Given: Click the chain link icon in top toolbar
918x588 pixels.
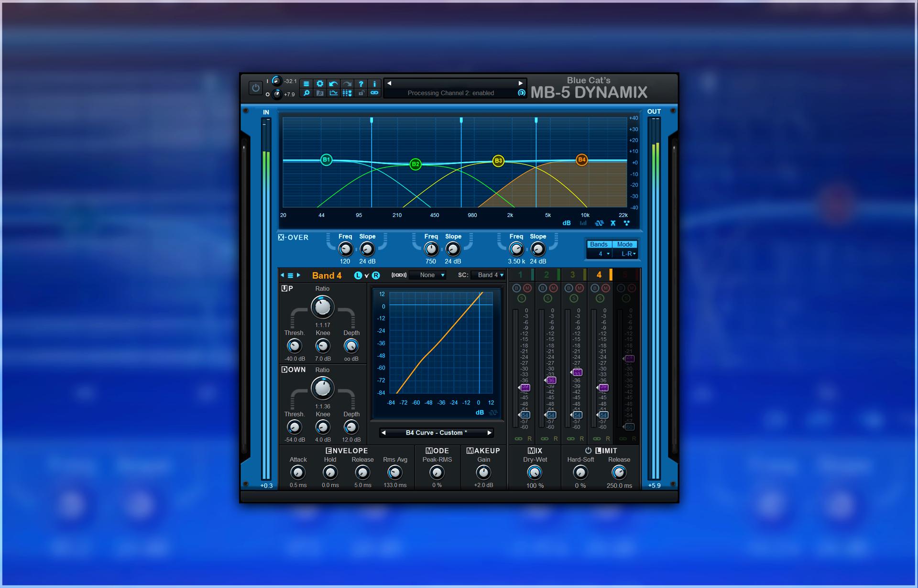Looking at the screenshot, I should (x=374, y=93).
